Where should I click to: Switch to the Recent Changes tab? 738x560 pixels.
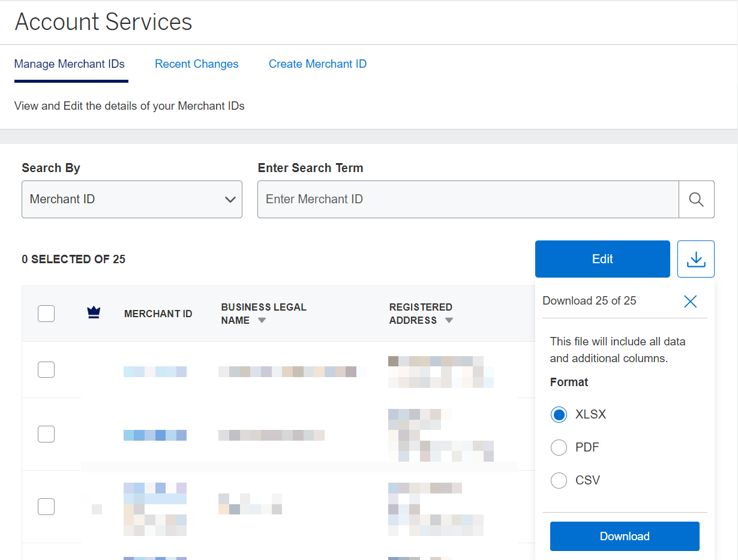pyautogui.click(x=196, y=64)
